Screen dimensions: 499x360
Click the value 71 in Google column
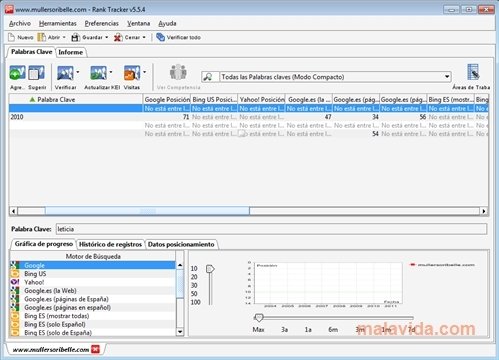click(x=186, y=117)
